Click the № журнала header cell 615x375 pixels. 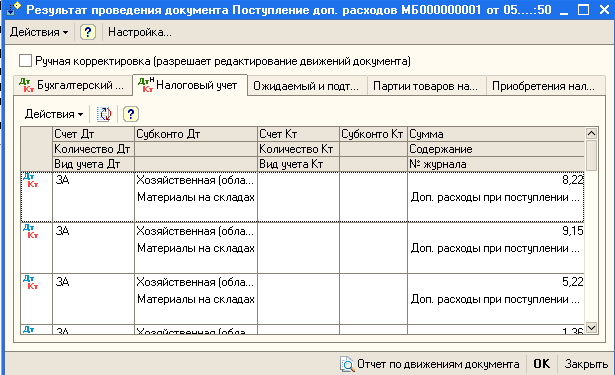point(496,164)
